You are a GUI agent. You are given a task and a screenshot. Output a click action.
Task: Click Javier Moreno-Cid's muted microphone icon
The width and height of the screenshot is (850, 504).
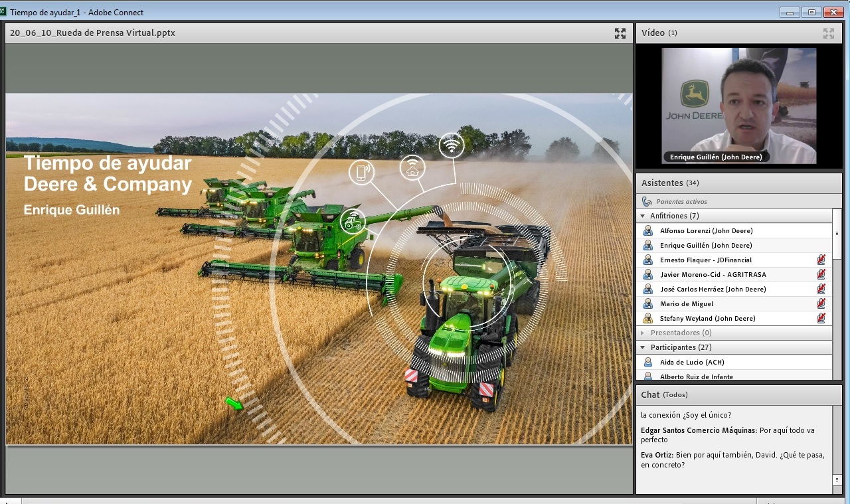[x=821, y=275]
